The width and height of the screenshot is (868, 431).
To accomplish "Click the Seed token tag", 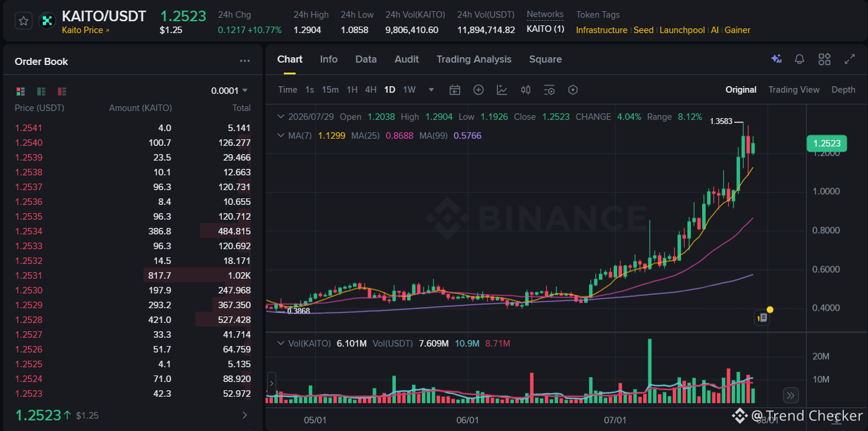I will point(644,30).
